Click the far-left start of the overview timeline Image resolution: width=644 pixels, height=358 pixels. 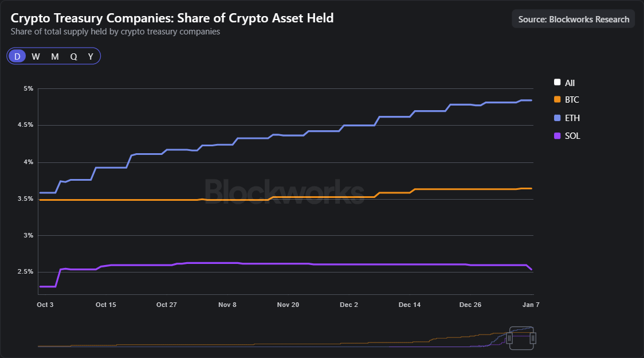click(39, 346)
